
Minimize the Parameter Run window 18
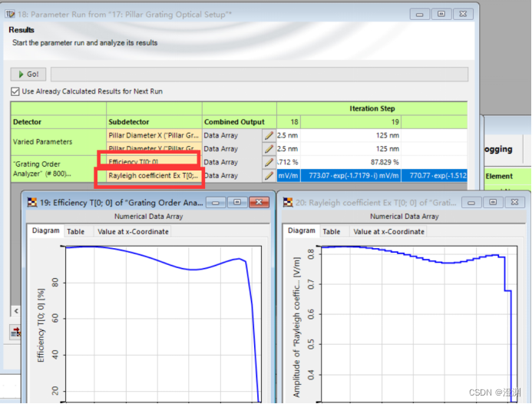click(x=420, y=14)
